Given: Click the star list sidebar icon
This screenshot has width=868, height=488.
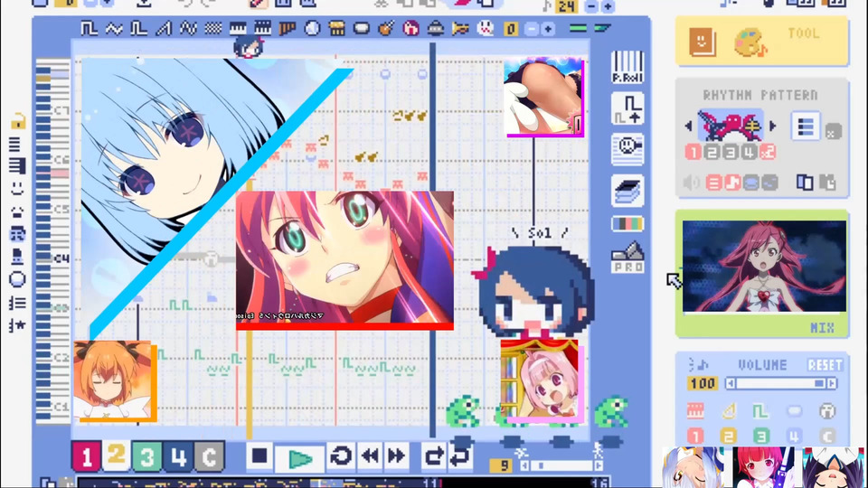Looking at the screenshot, I should click(17, 325).
